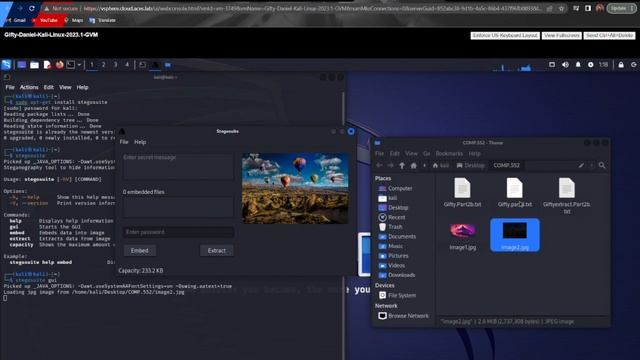Select the Giftyextract.Part2b.txt file
640x360 pixels.
[567, 196]
